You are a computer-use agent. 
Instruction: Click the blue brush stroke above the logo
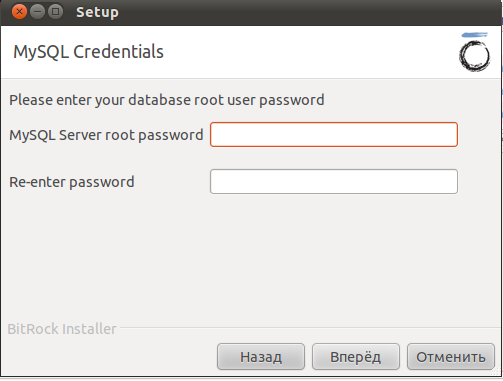click(x=474, y=35)
